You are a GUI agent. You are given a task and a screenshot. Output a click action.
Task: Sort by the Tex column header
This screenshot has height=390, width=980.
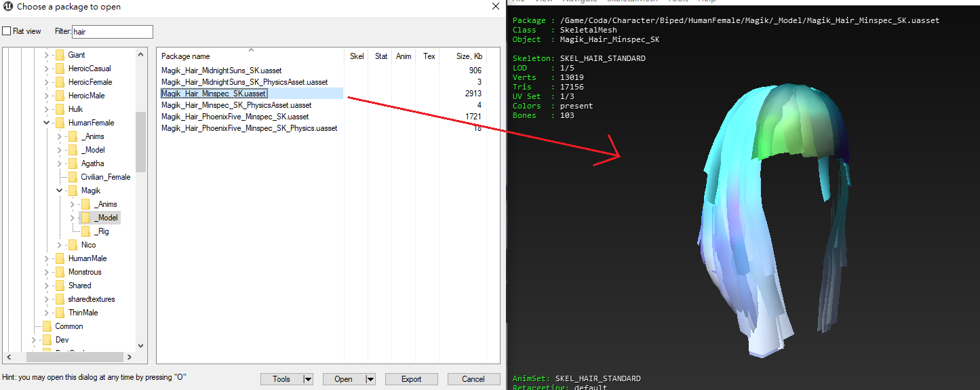429,56
